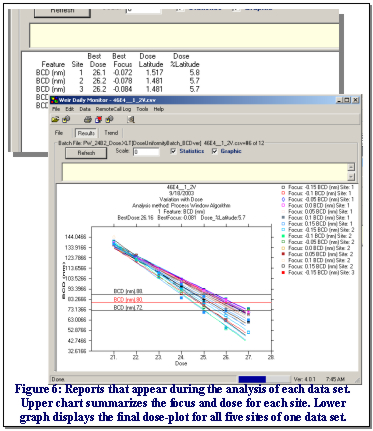The height and width of the screenshot is (431, 373).
Task: Switch to the Trend tab
Action: (x=111, y=133)
